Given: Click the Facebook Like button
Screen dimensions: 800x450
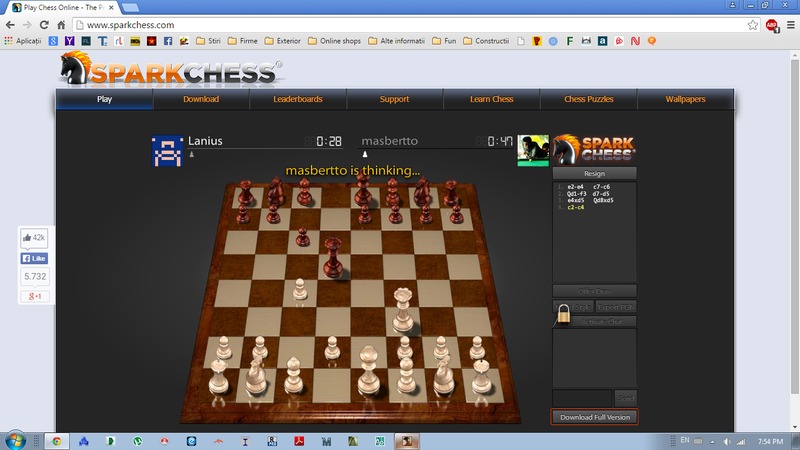Looking at the screenshot, I should [34, 258].
